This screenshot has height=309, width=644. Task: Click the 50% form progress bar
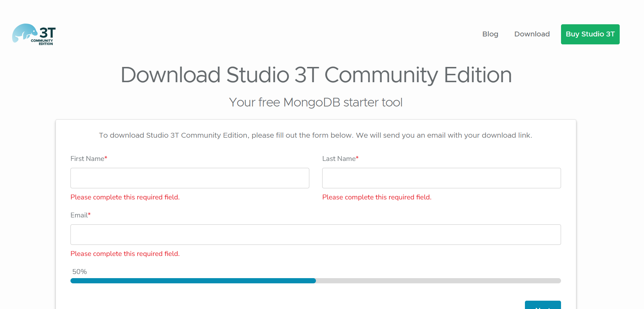[x=316, y=281]
